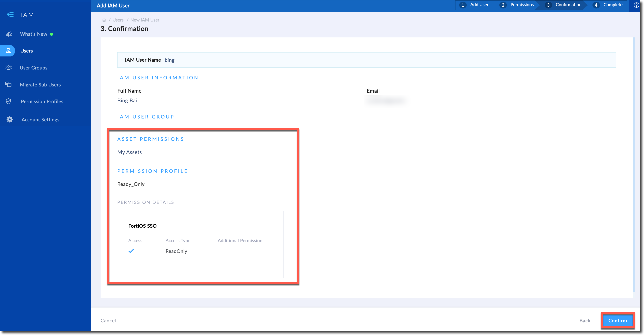
Task: Jump to step 1 Add User
Action: 474,5
